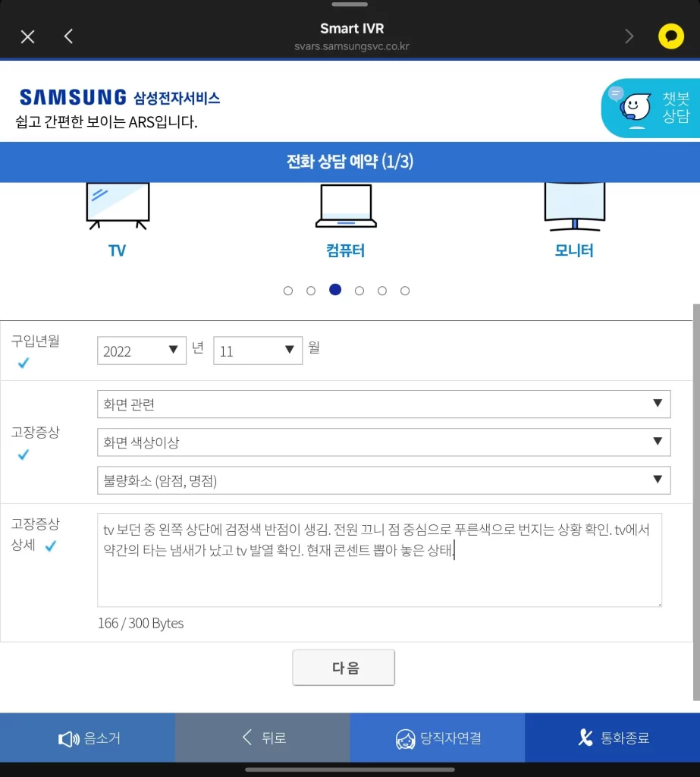Open the purchase year dropdown showing 2022

point(141,350)
